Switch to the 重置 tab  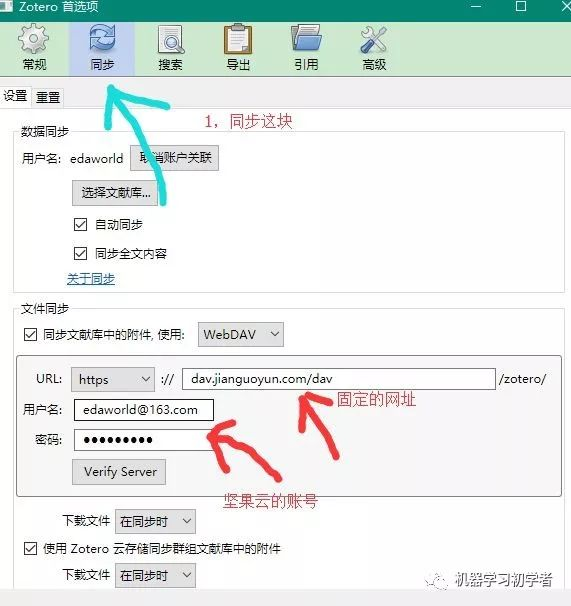tap(48, 97)
